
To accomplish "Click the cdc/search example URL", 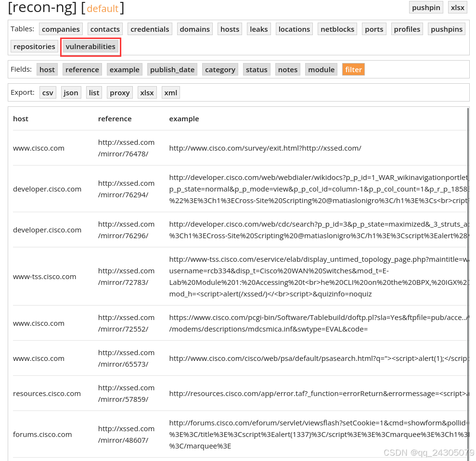I will coord(319,230).
